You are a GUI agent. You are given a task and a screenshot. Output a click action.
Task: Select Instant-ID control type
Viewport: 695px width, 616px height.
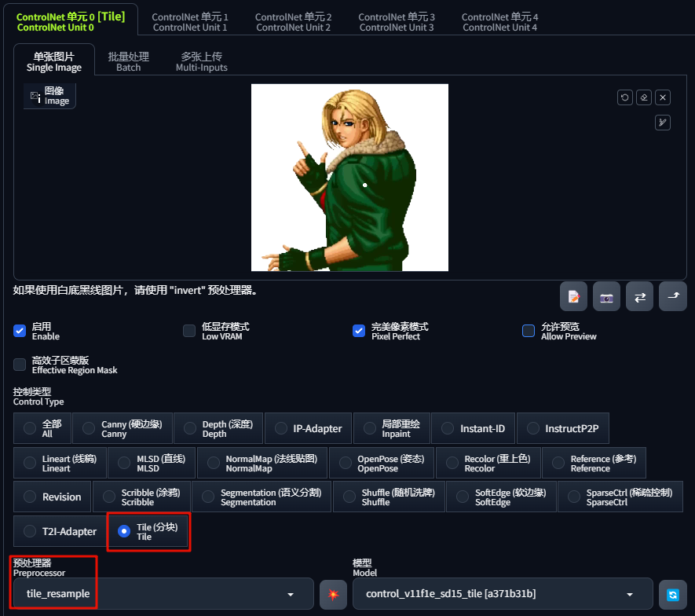pyautogui.click(x=474, y=428)
